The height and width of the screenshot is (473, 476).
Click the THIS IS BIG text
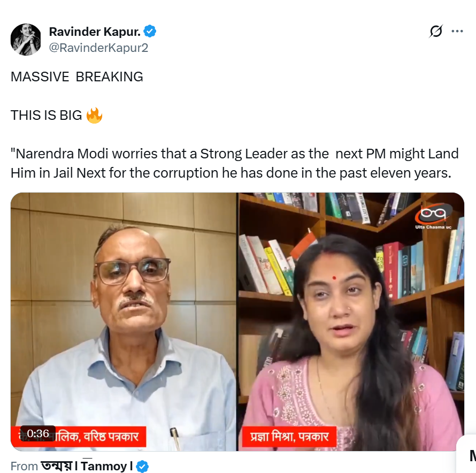click(x=47, y=115)
